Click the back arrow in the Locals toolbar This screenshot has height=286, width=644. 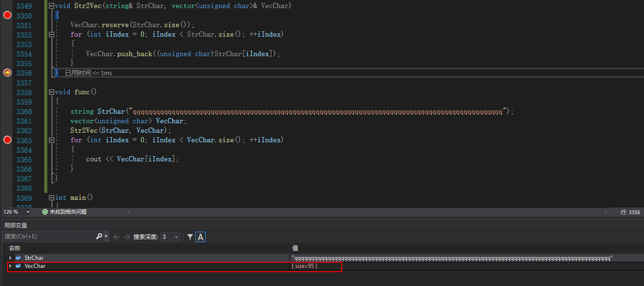pos(116,237)
